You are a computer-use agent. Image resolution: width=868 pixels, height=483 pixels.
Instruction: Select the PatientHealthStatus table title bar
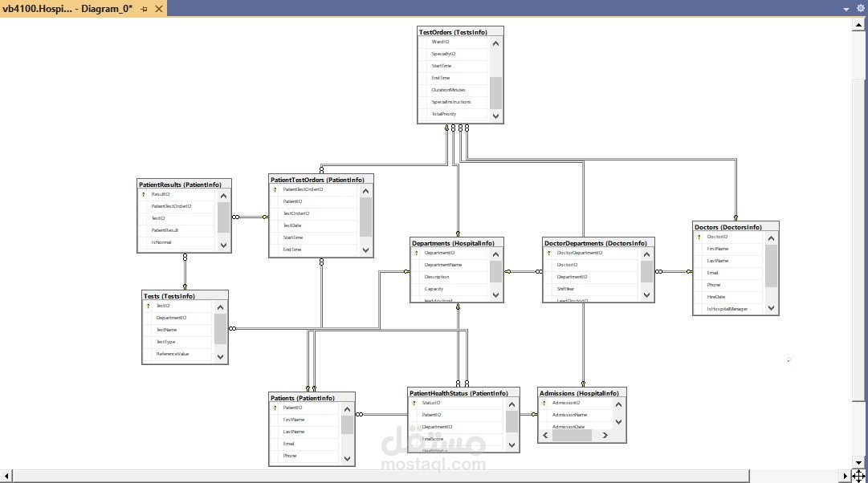(463, 393)
